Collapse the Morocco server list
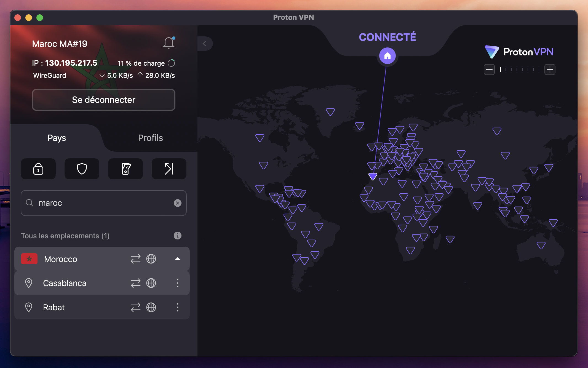The width and height of the screenshot is (588, 368). click(178, 259)
